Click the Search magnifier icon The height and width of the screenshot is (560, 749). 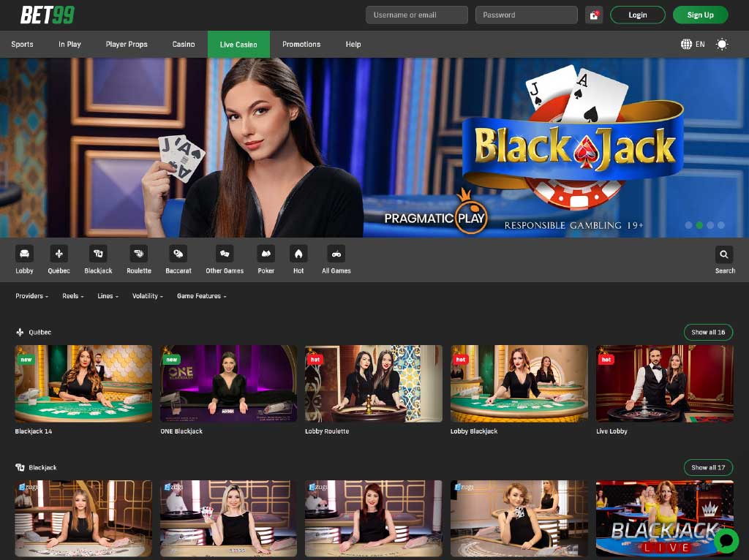coord(724,254)
